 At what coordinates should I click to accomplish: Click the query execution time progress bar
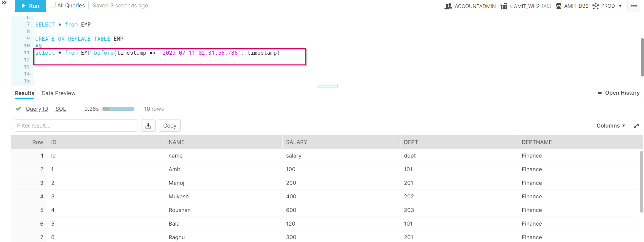point(118,109)
